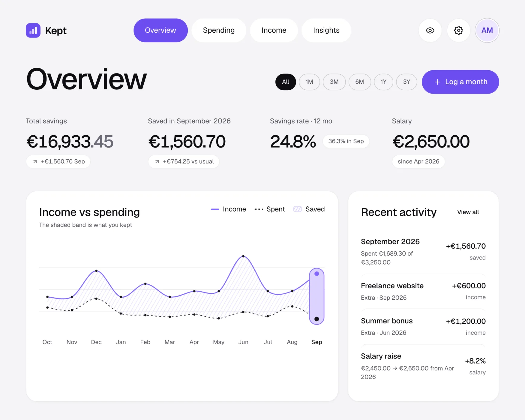Image resolution: width=525 pixels, height=420 pixels.
Task: Open View all recent activity
Action: tap(468, 212)
